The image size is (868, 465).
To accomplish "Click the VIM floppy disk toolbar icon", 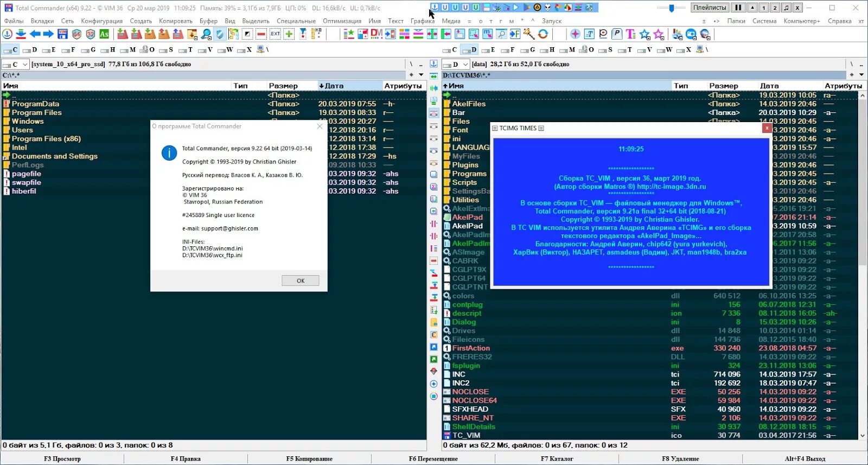I will click(62, 34).
